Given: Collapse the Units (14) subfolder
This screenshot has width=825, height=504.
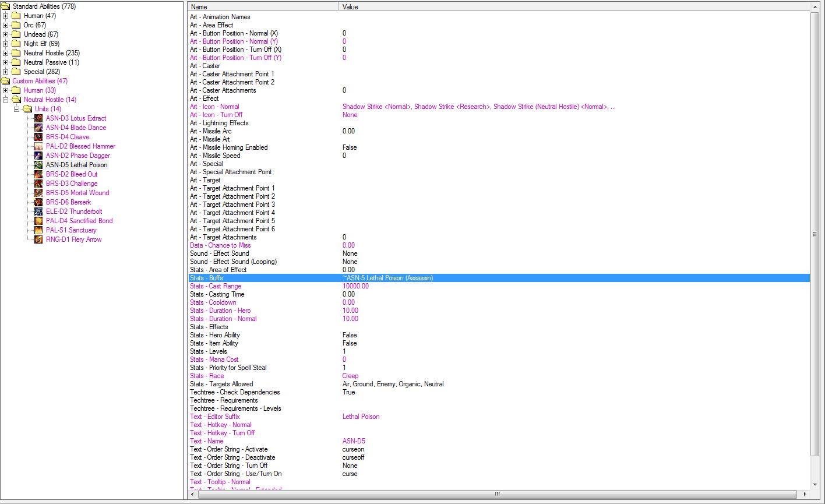Looking at the screenshot, I should click(x=17, y=109).
